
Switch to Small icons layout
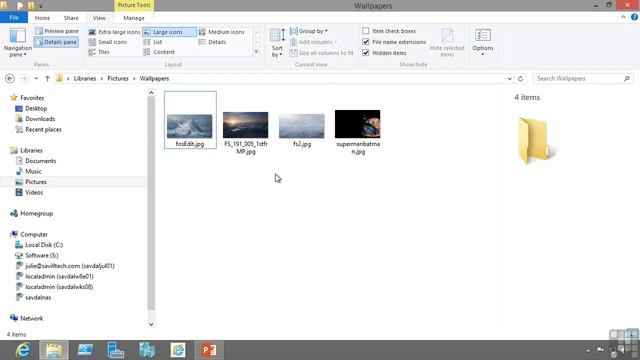pyautogui.click(x=108, y=42)
